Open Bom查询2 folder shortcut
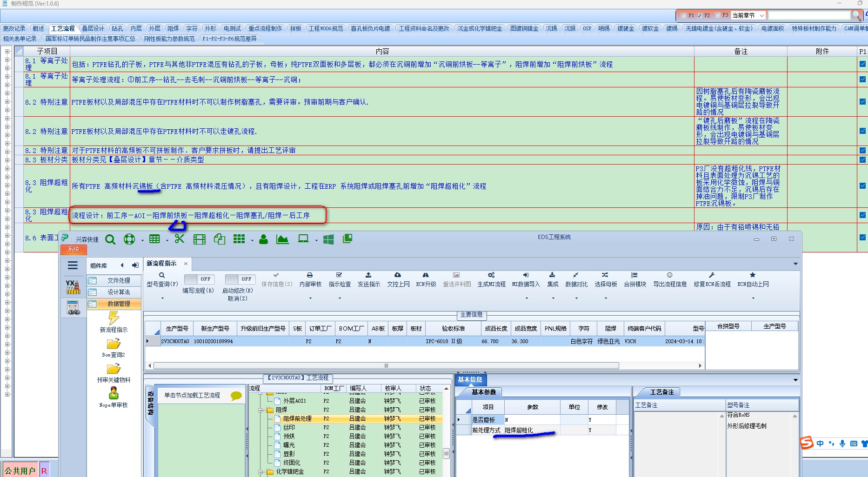This screenshot has width=868, height=477. [114, 348]
